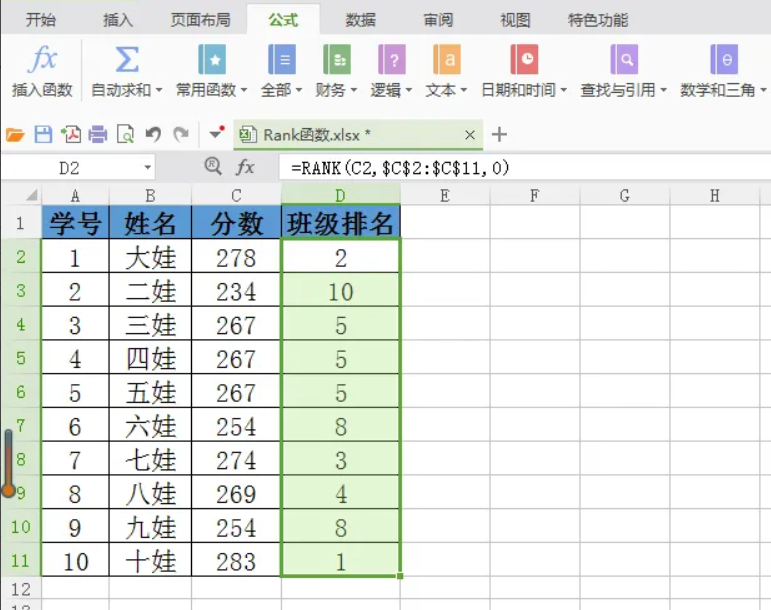Click the header cell 学号
This screenshot has width=771, height=610.
(75, 223)
